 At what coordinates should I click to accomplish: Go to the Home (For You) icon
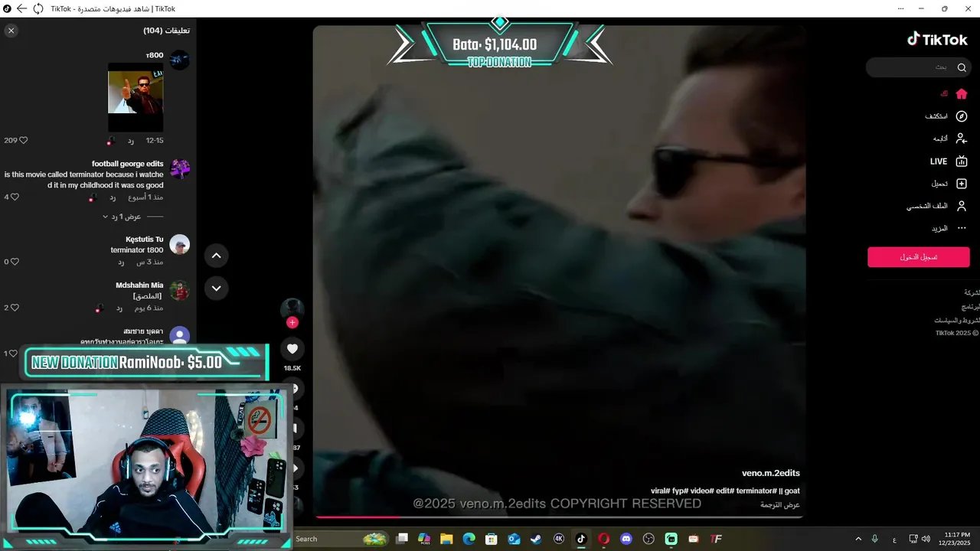click(962, 93)
